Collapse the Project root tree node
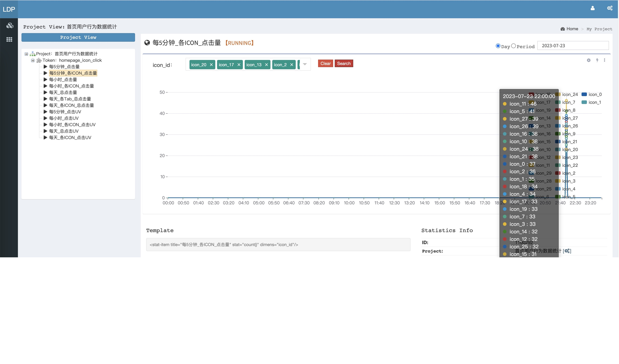The image size is (619, 364). coord(26,54)
